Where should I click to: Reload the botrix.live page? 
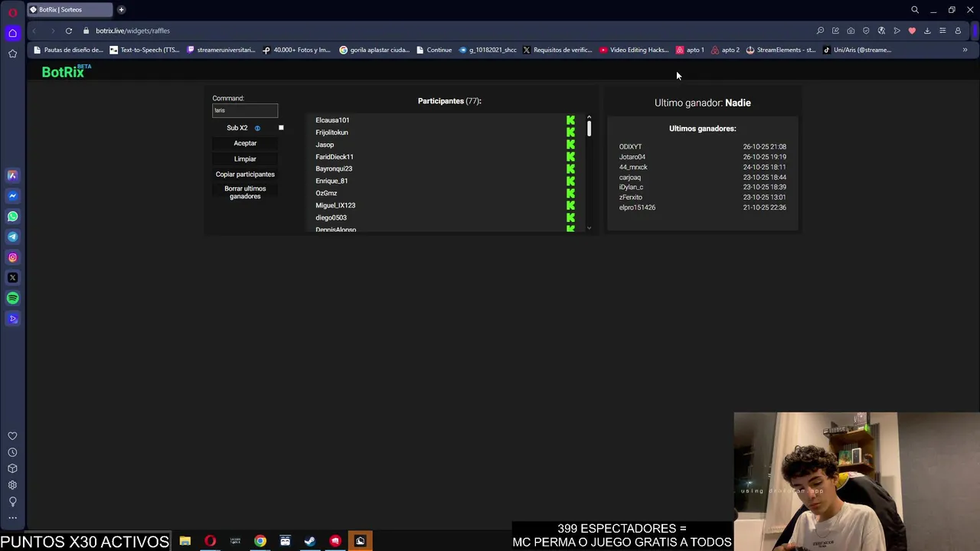(x=69, y=31)
